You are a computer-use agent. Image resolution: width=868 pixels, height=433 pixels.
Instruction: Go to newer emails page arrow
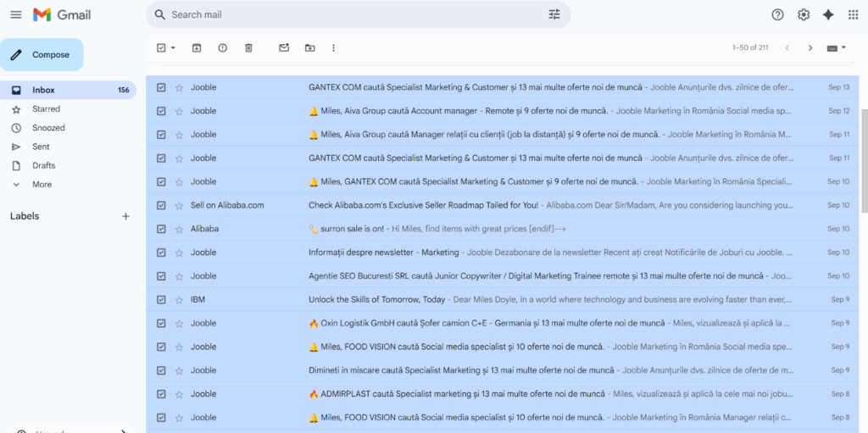coord(787,48)
